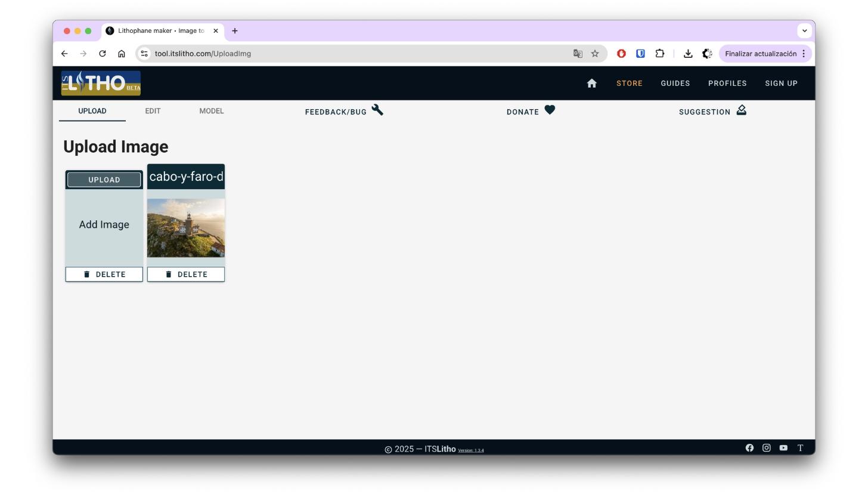
Task: Switch to the Model tab
Action: point(212,111)
